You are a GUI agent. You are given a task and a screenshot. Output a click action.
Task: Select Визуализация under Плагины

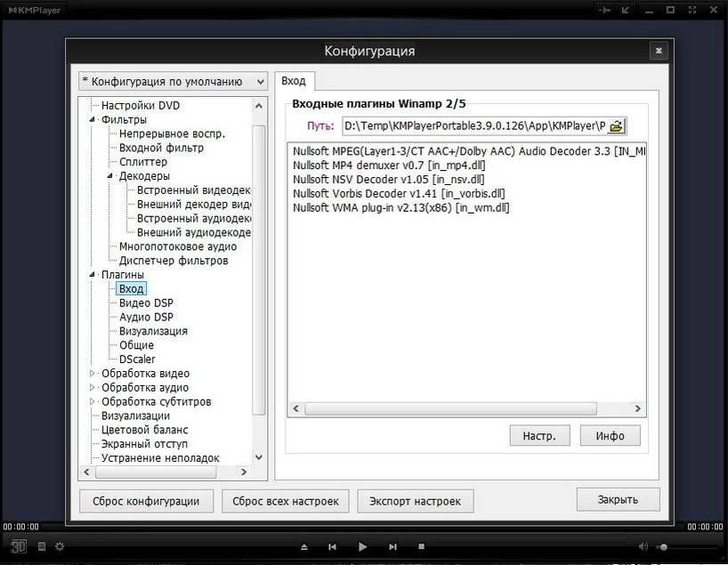(153, 331)
